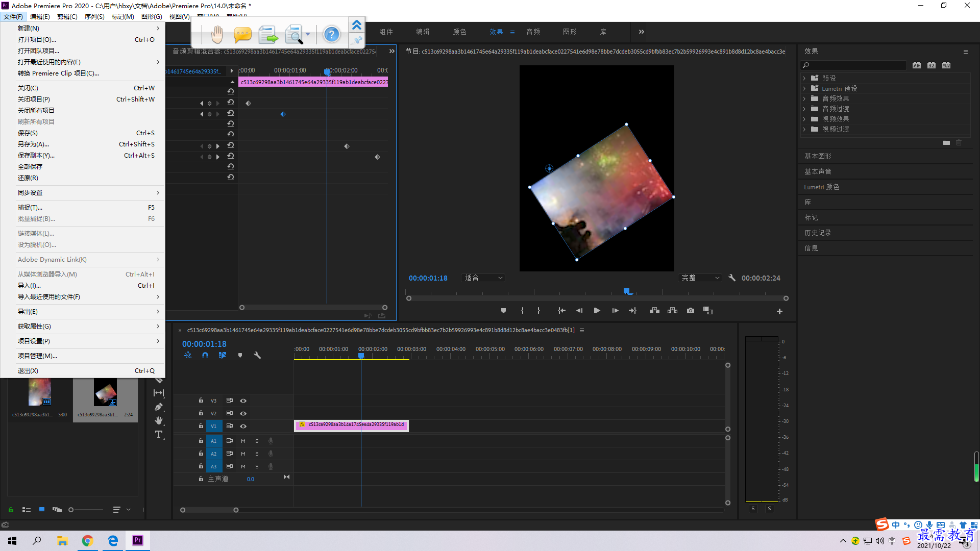
Task: Export frame with camera icon
Action: click(690, 311)
